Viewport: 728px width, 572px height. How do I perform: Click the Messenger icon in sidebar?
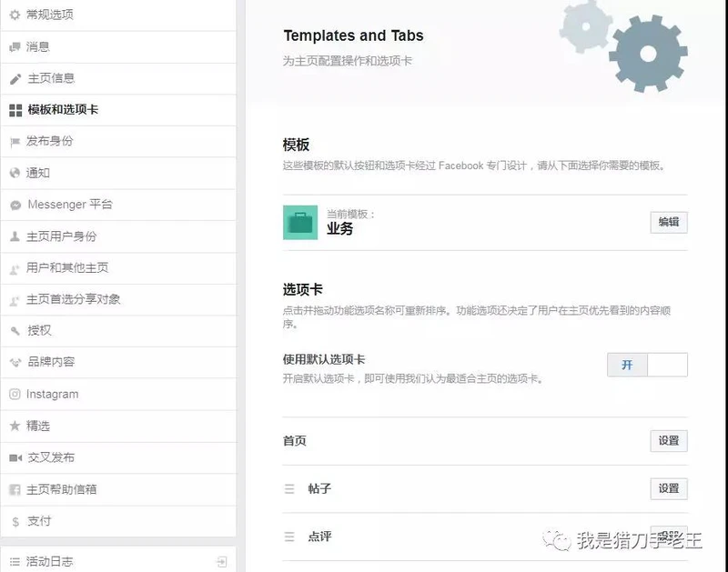click(15, 205)
